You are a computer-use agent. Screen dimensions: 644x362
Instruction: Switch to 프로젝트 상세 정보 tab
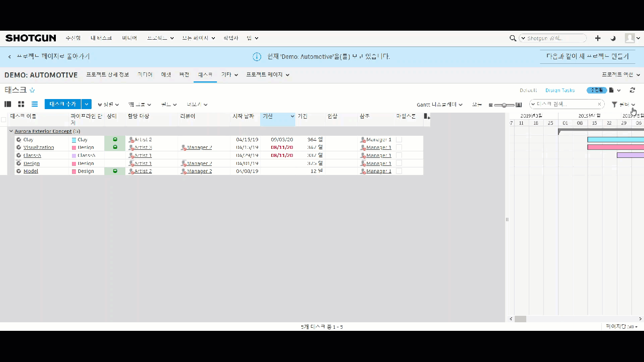tap(108, 74)
